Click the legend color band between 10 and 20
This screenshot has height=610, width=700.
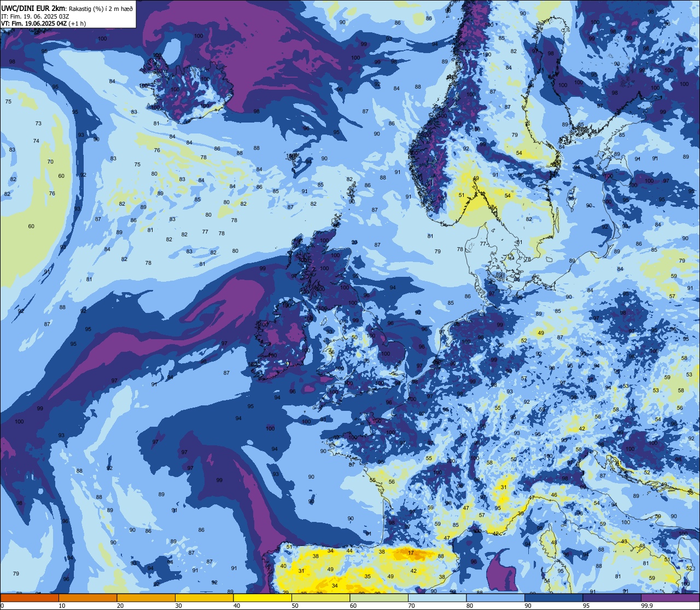[x=87, y=597]
